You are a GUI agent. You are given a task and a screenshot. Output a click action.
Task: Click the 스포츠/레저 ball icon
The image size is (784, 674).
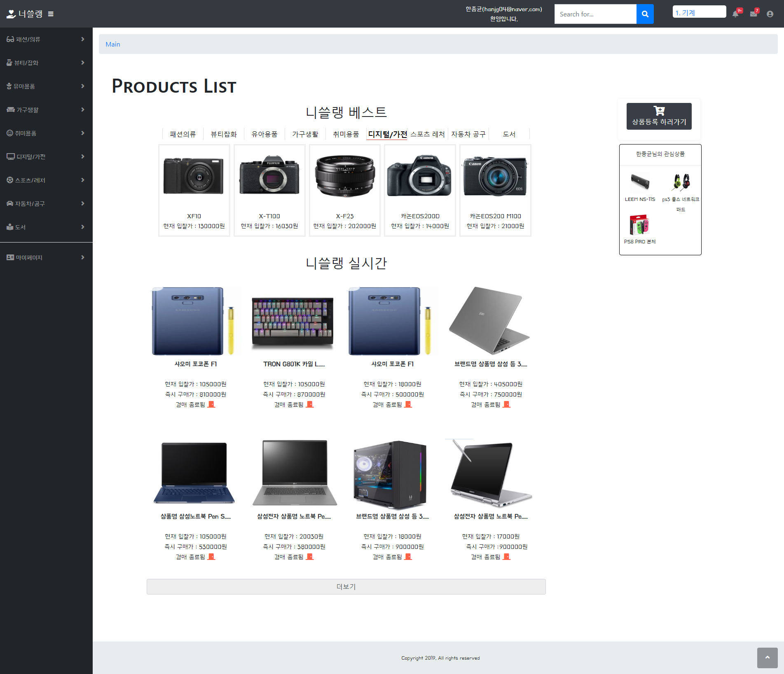(x=10, y=180)
